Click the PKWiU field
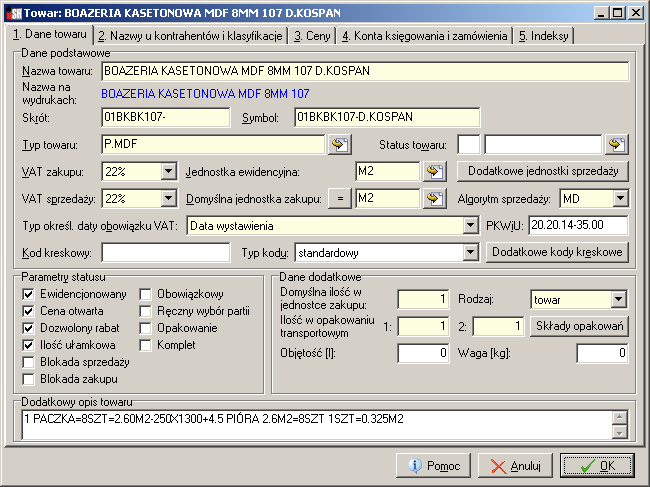The width and height of the screenshot is (650, 487). click(578, 225)
